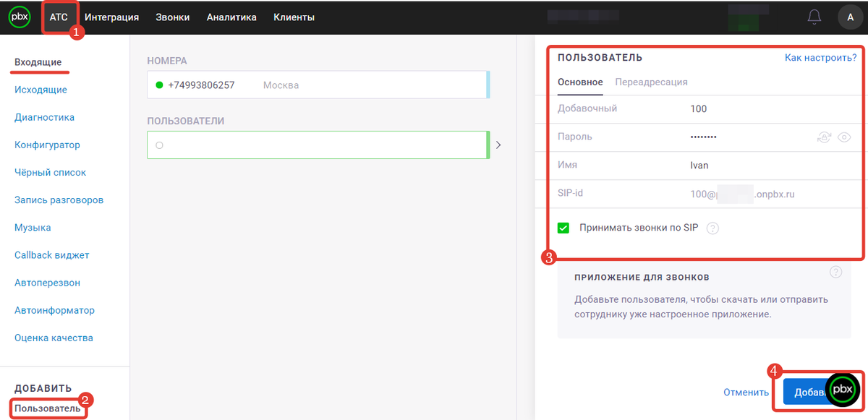868x420 pixels.
Task: Toggle the accept SIP calls checkbox
Action: click(x=563, y=228)
